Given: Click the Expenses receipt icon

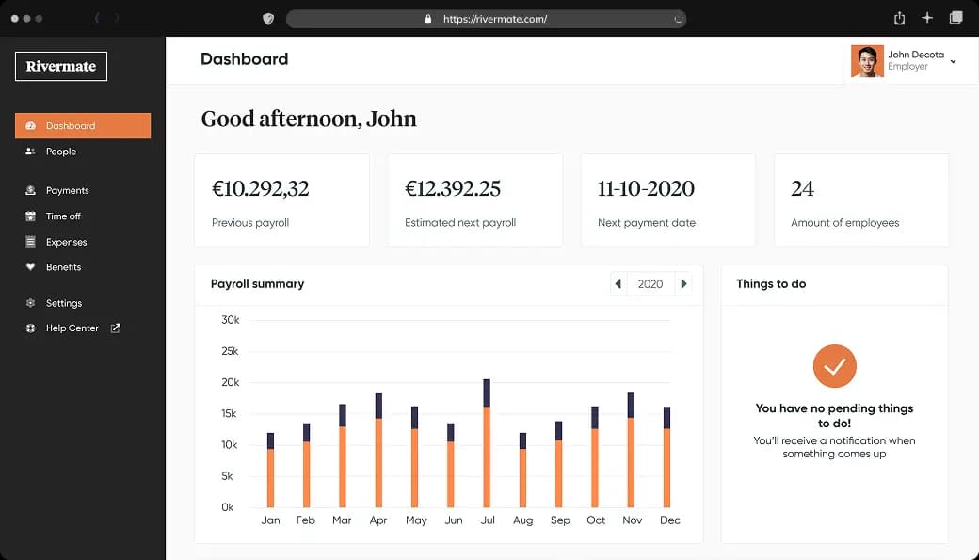Looking at the screenshot, I should (31, 242).
